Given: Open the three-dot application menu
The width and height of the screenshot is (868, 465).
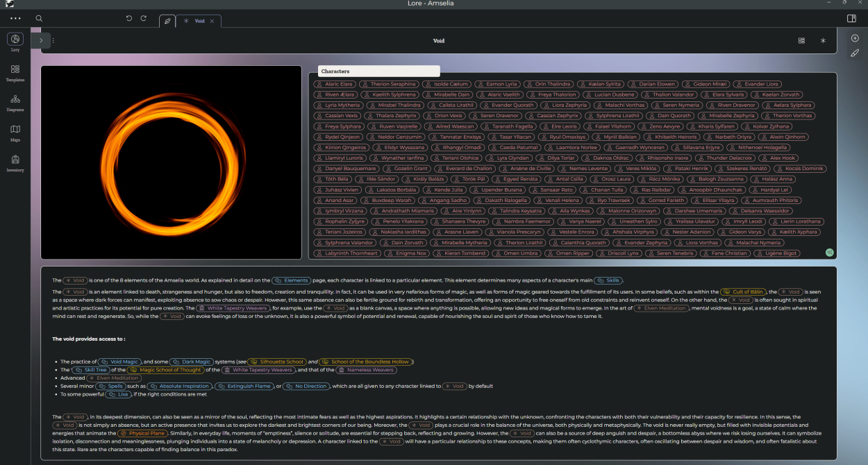Looking at the screenshot, I should [15, 19].
